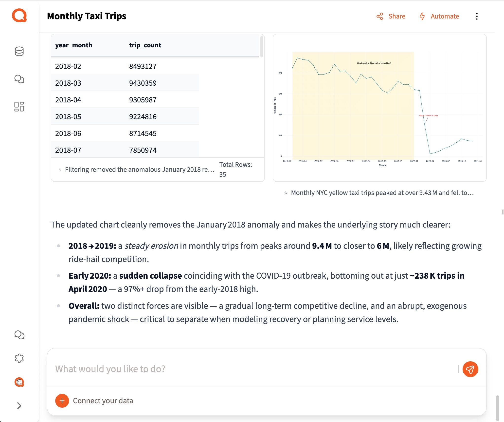Open the three-dot more options menu

coord(477,16)
